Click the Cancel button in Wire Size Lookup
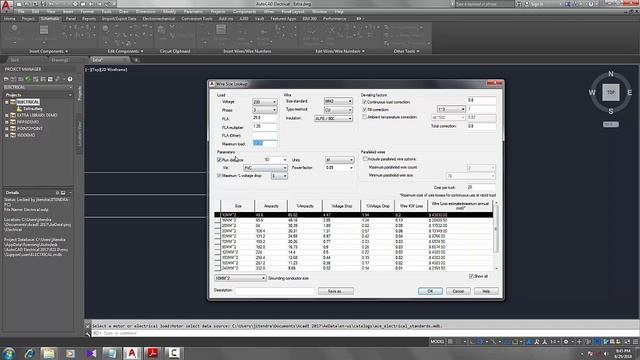640x360 pixels. tap(458, 291)
